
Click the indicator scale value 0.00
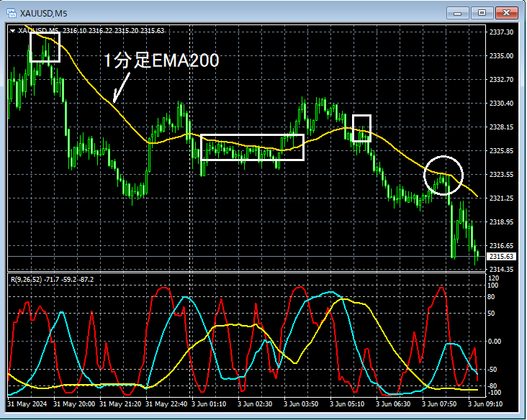click(x=495, y=342)
